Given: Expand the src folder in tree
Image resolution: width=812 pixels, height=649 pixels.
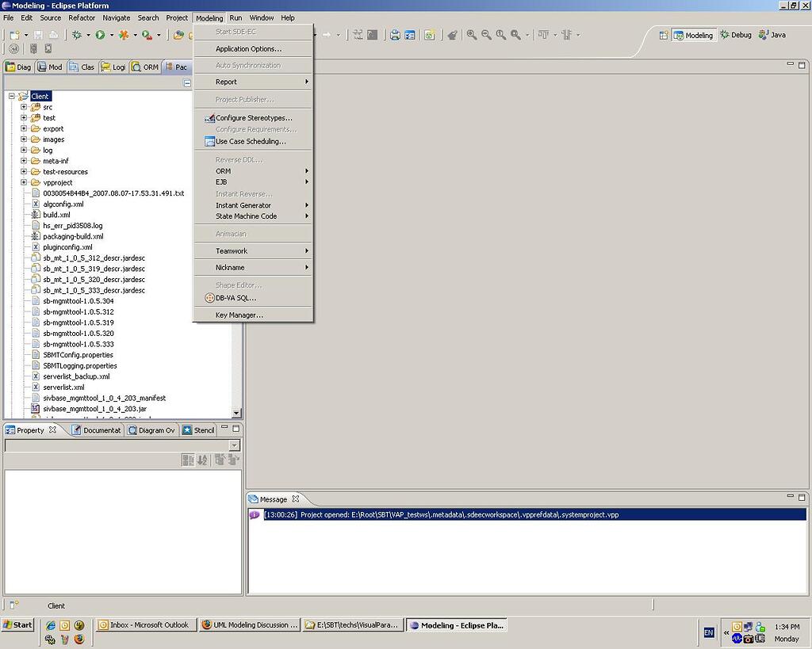Looking at the screenshot, I should coord(24,107).
